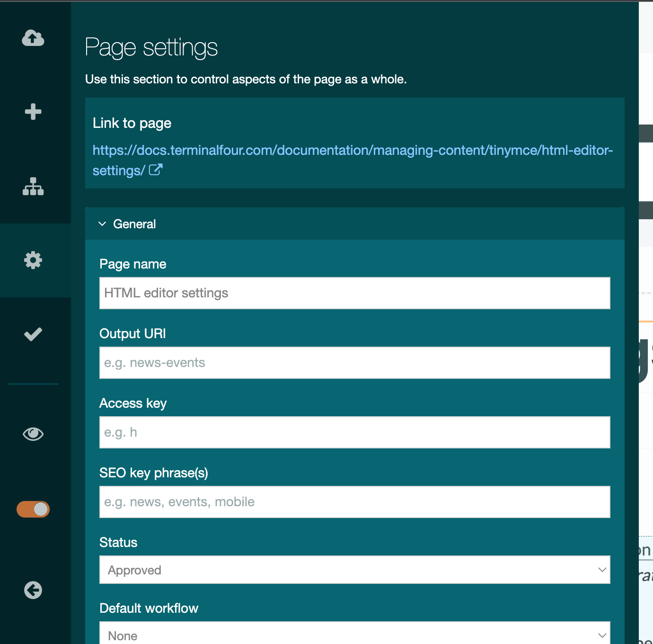Click the Status dropdown arrow chevron
Screen dimensions: 653x644
602,570
